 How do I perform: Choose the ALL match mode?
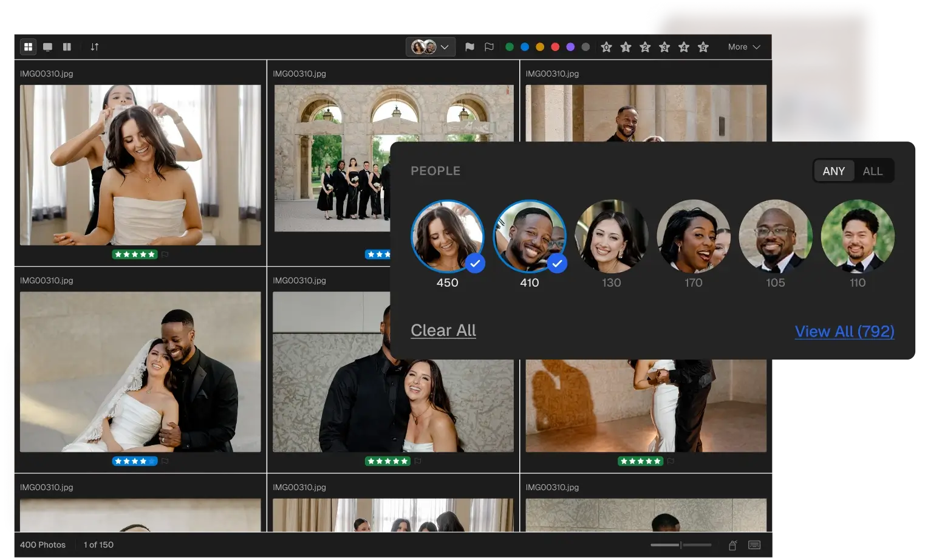pos(873,171)
